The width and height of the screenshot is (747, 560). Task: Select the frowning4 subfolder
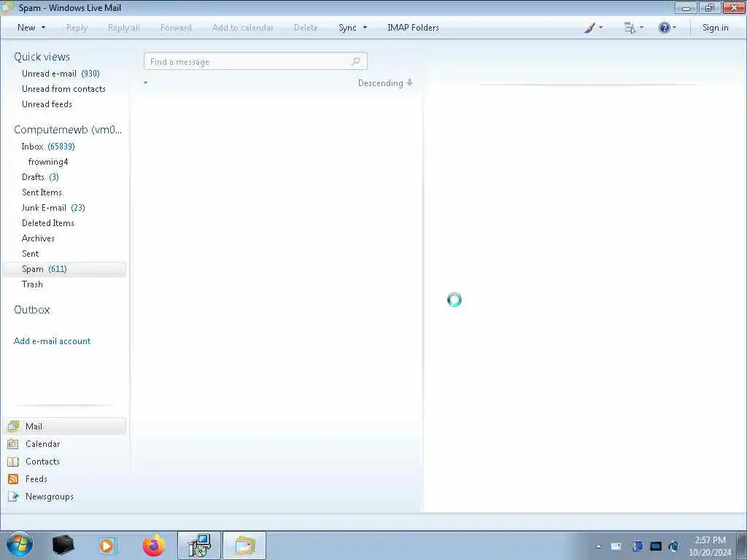(x=48, y=162)
